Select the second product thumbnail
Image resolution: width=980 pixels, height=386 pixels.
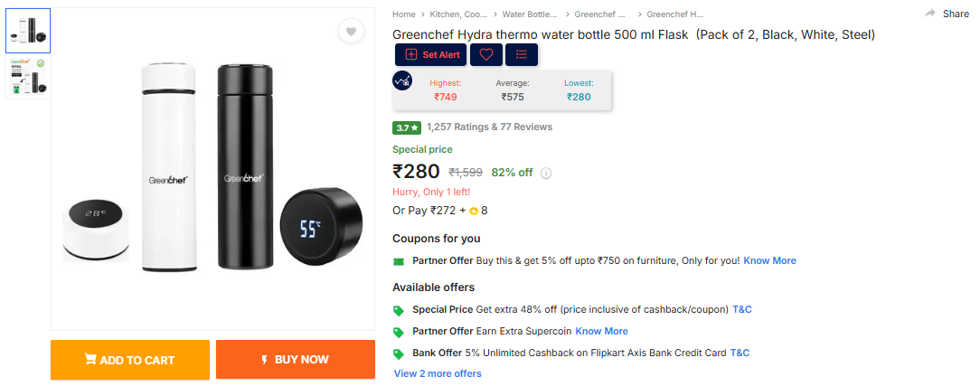[28, 76]
